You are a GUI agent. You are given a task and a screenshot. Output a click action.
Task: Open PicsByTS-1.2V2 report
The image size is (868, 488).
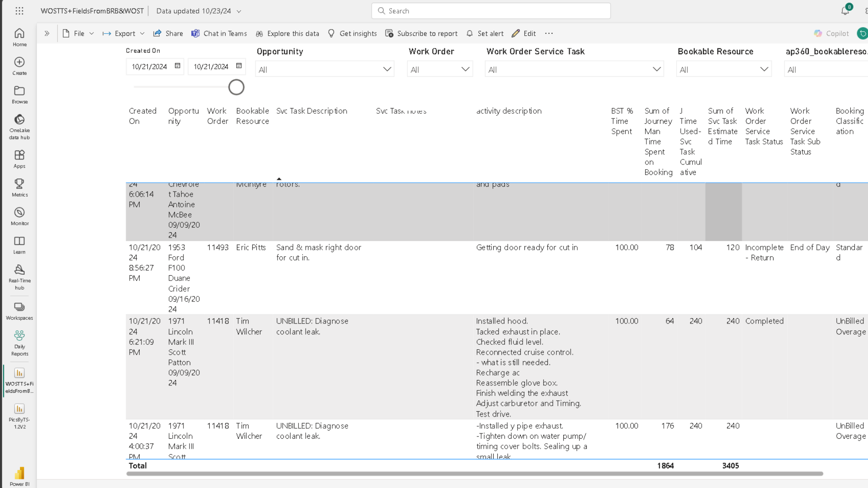click(x=19, y=416)
